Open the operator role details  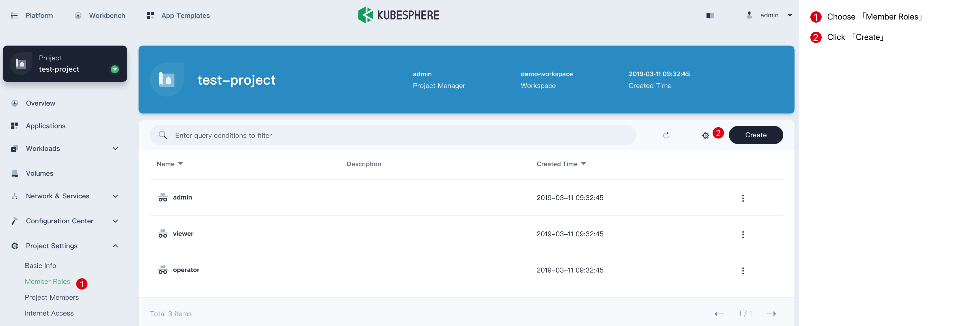[186, 270]
